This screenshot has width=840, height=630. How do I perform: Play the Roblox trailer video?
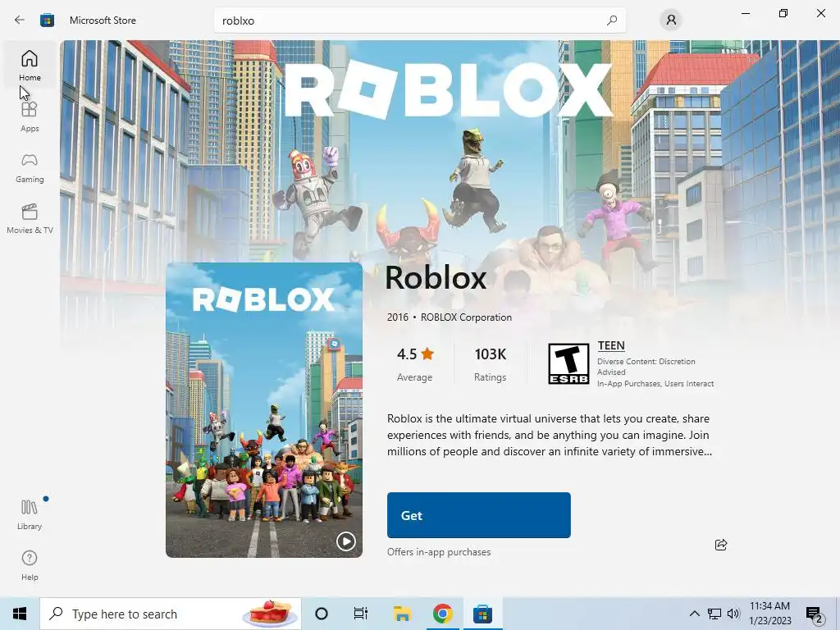[345, 541]
